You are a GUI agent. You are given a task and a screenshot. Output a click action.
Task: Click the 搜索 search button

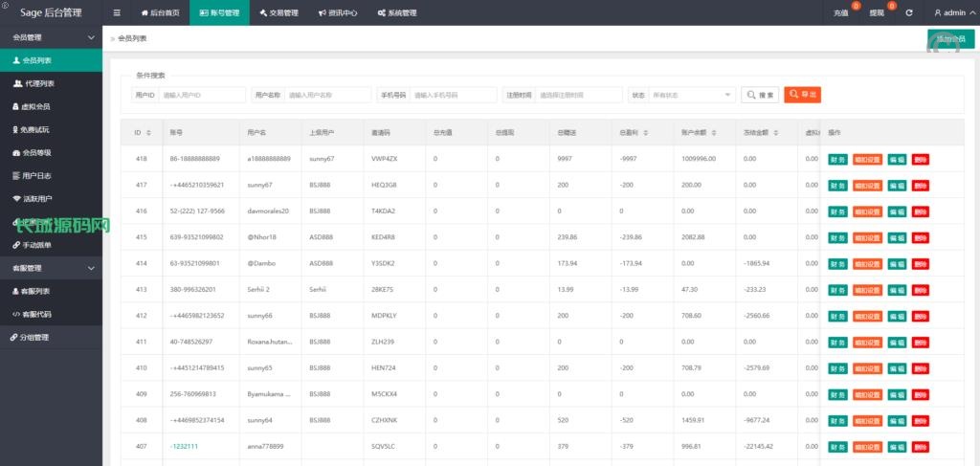point(760,95)
